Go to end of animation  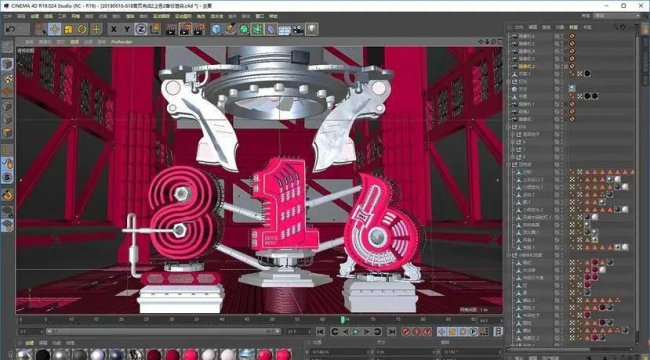click(391, 331)
